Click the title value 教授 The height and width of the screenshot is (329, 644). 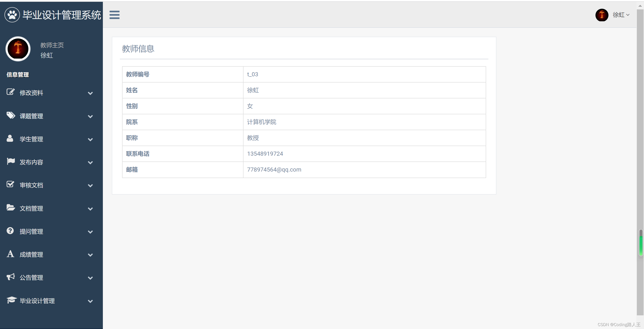(253, 138)
